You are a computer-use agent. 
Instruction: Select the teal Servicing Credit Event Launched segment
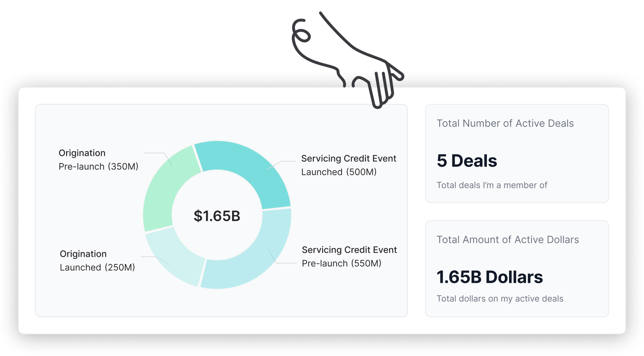[250, 168]
